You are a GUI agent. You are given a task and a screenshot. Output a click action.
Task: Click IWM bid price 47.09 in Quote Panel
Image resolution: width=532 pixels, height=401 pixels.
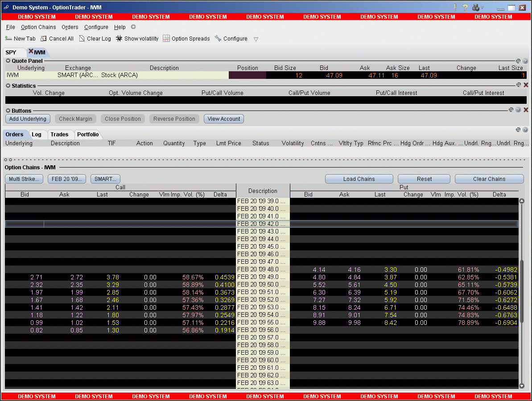(334, 75)
